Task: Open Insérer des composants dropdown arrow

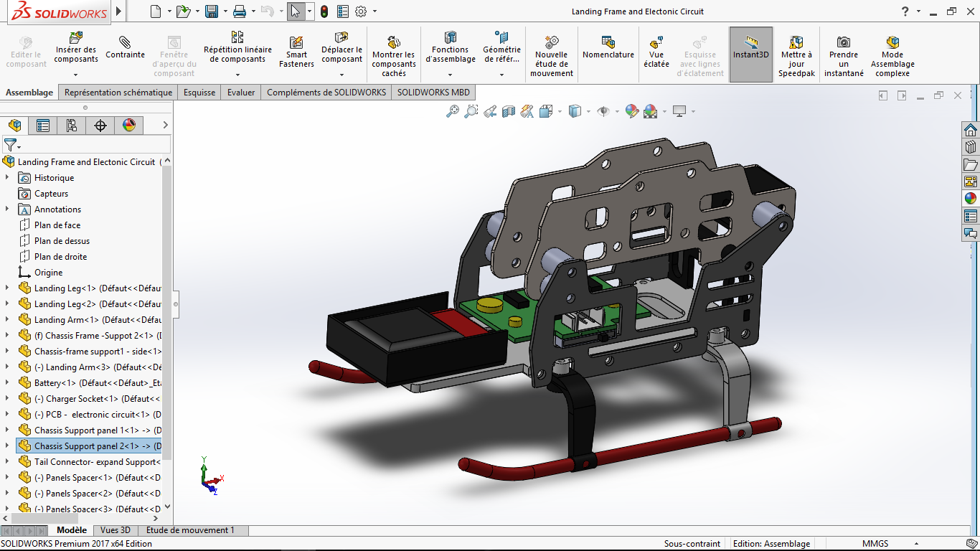Action: coord(75,73)
